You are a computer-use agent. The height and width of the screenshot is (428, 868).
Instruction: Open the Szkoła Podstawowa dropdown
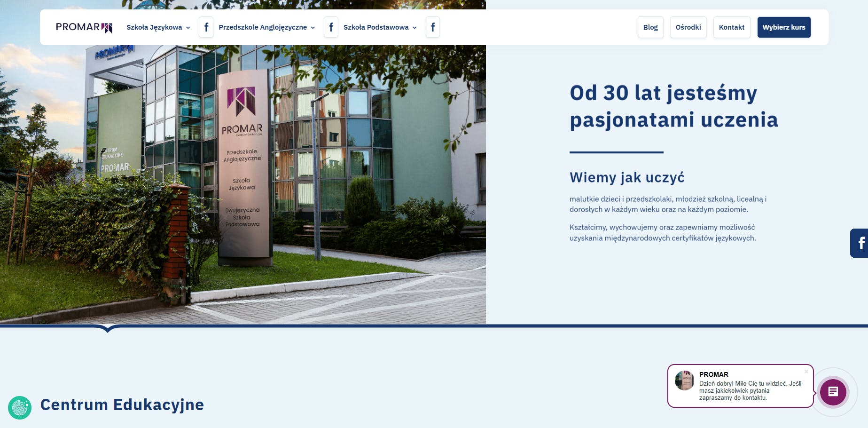tap(380, 27)
